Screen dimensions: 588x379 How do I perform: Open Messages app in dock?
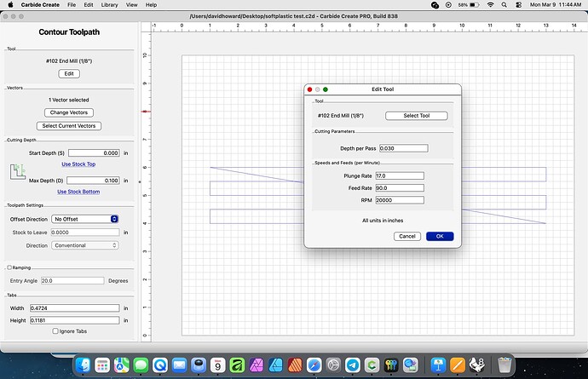[x=141, y=365]
